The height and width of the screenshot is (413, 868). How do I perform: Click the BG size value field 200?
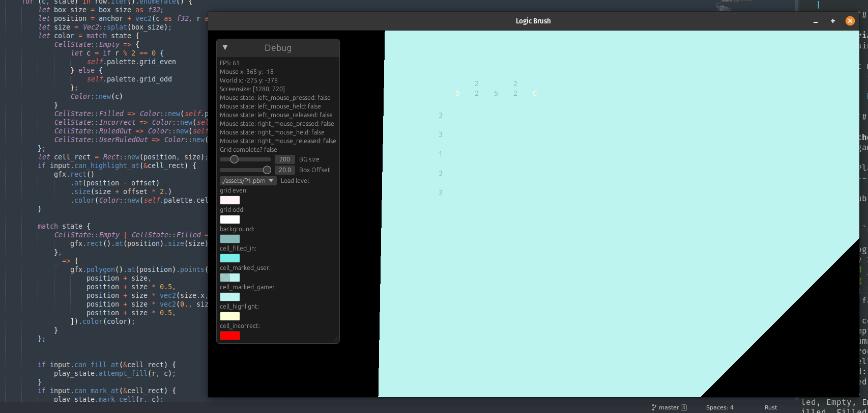point(284,159)
